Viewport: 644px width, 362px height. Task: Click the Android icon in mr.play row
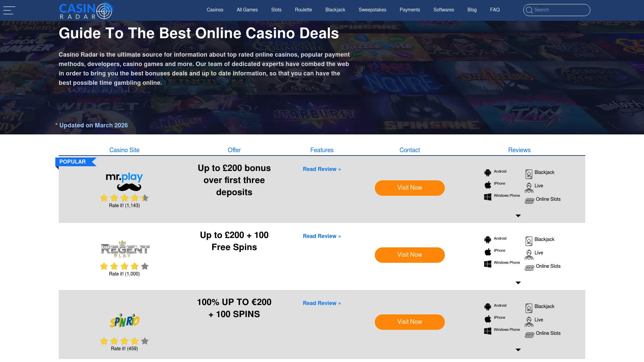point(488,173)
